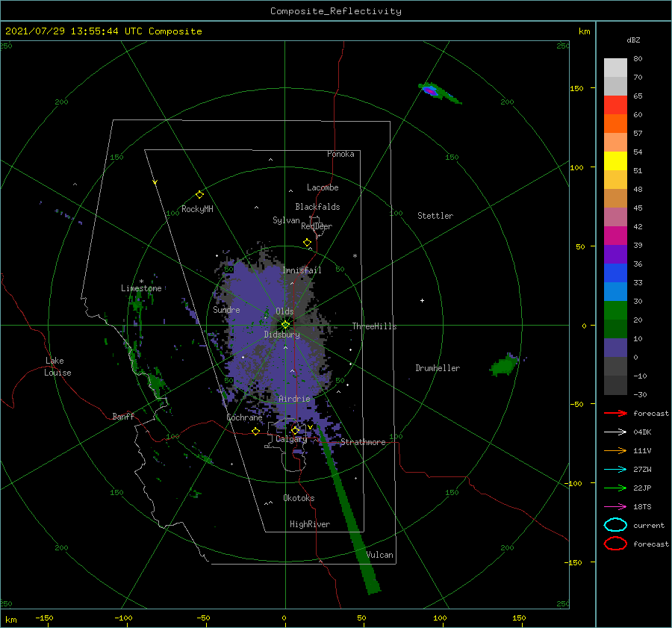Select the 20 dBZ green color swatch
Screen dimensions: 672x628
pyautogui.click(x=615, y=329)
